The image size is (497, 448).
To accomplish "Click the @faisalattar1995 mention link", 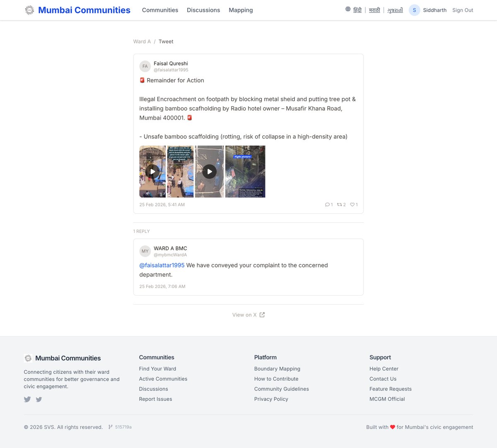I will (x=162, y=265).
